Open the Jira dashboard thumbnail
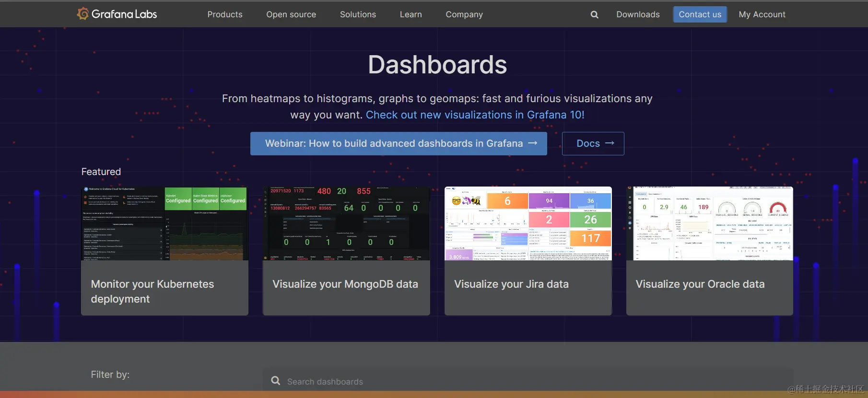Viewport: 868px width, 398px height. pyautogui.click(x=528, y=223)
